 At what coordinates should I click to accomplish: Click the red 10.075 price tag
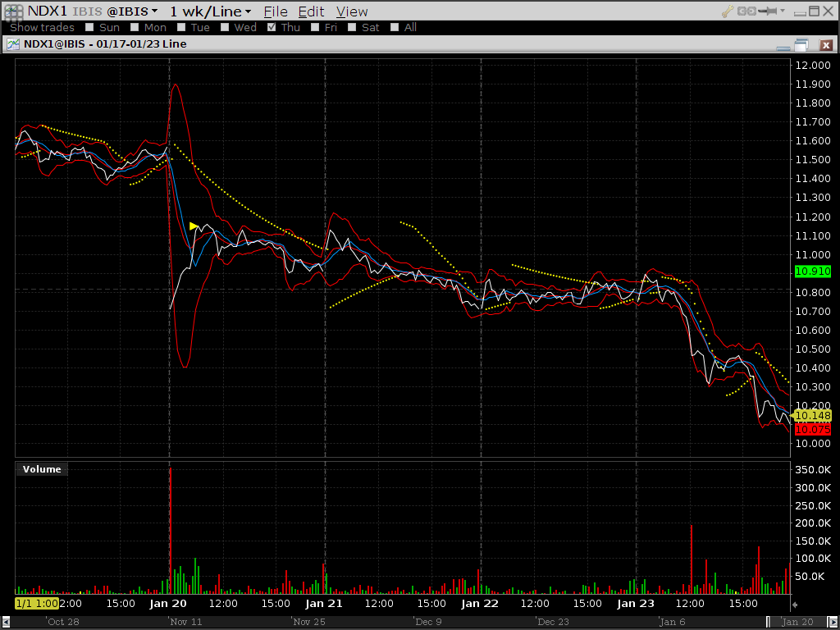pyautogui.click(x=813, y=430)
